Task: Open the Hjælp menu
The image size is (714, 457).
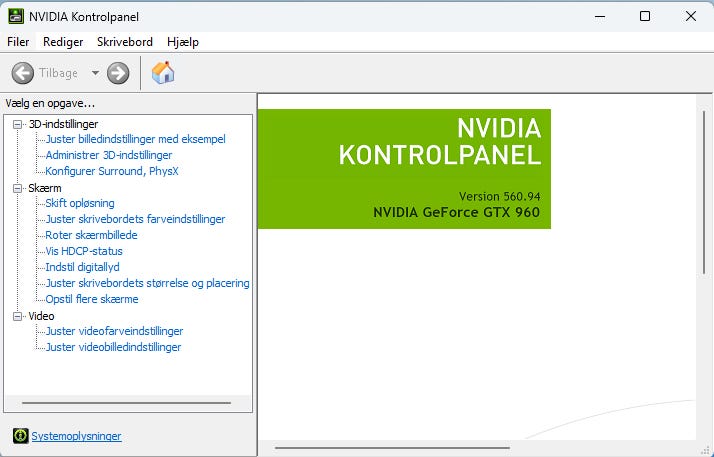Action: (x=183, y=42)
